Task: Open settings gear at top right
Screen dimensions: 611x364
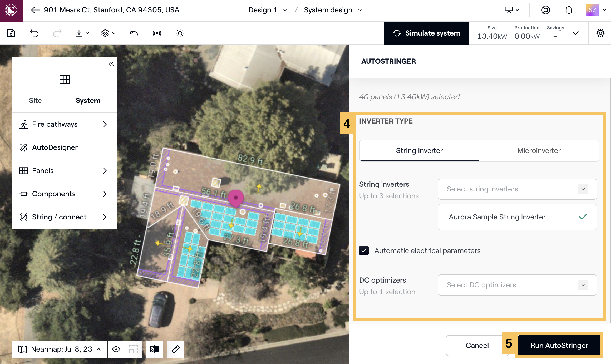Action: pyautogui.click(x=600, y=33)
